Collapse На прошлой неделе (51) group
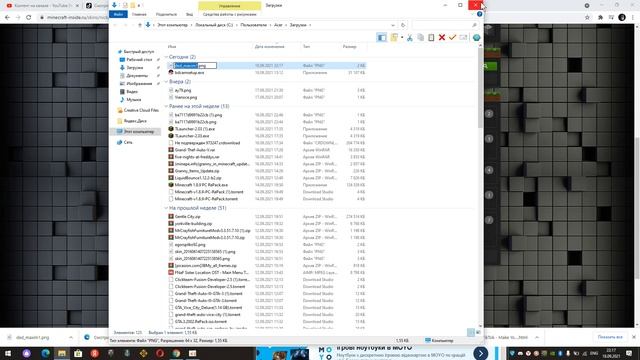The height and width of the screenshot is (360, 640). [x=166, y=208]
